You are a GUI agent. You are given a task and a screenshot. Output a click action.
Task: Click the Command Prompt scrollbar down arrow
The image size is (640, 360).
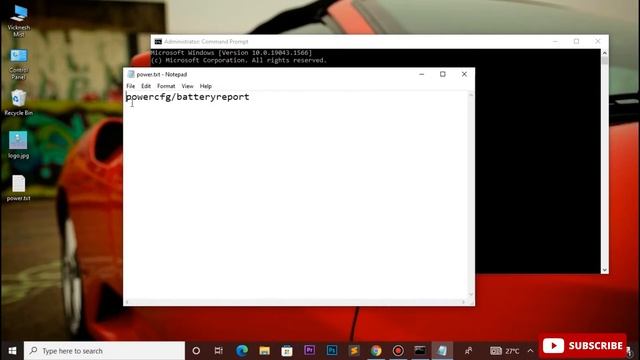[604, 270]
